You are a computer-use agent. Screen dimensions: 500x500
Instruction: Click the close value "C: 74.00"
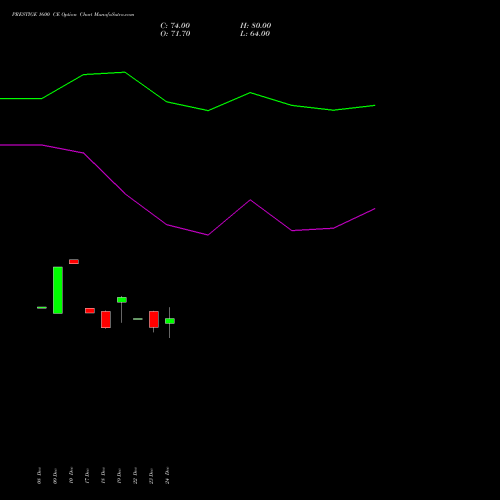tap(175, 26)
